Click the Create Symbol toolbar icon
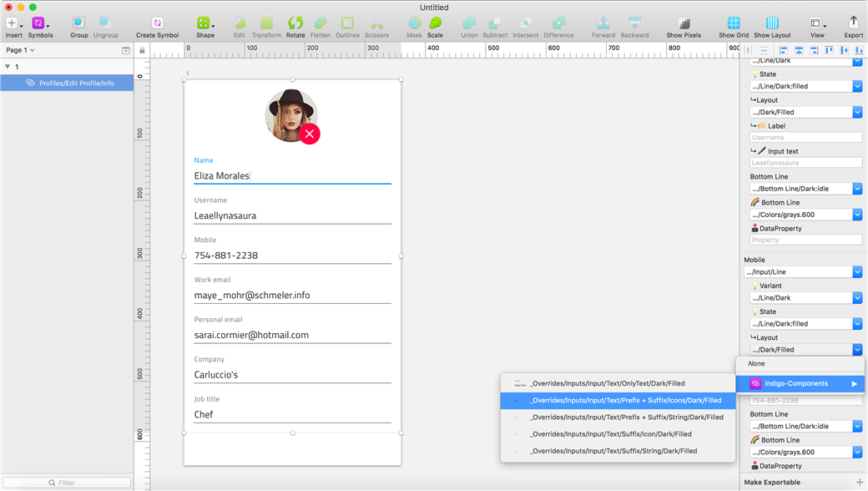 (x=157, y=23)
